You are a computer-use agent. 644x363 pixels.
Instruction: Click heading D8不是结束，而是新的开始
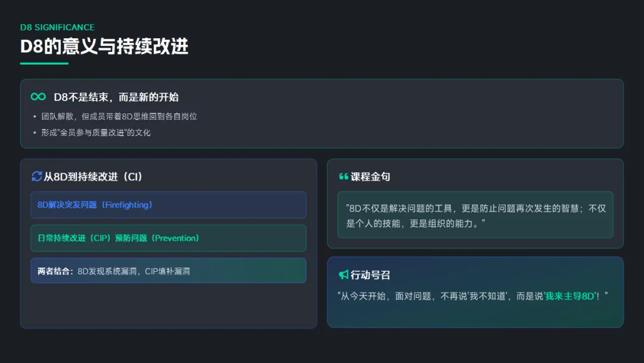coord(116,97)
